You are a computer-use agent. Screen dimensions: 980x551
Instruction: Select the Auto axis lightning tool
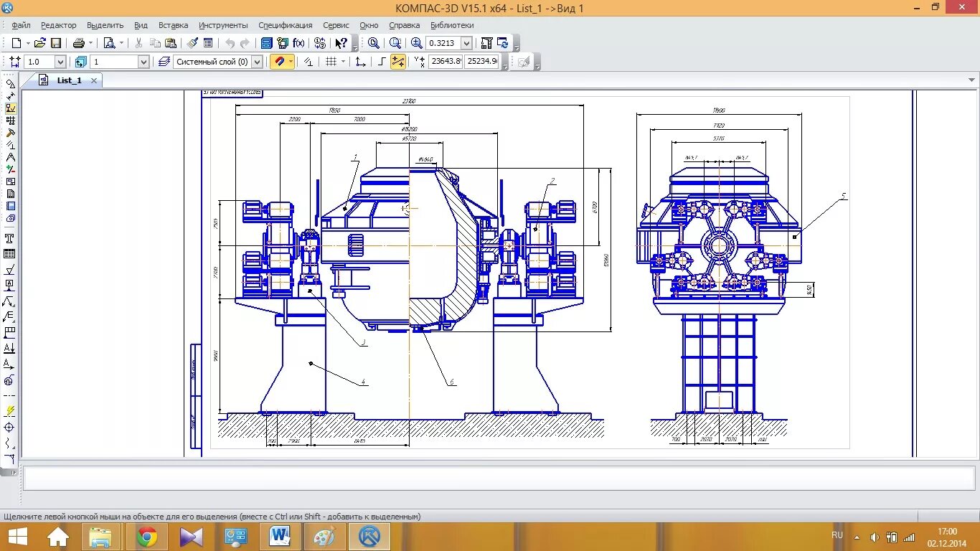pyautogui.click(x=10, y=412)
